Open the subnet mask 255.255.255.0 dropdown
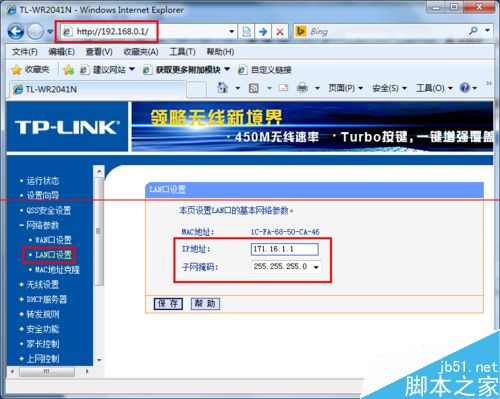The height and width of the screenshot is (399, 500). 286,267
